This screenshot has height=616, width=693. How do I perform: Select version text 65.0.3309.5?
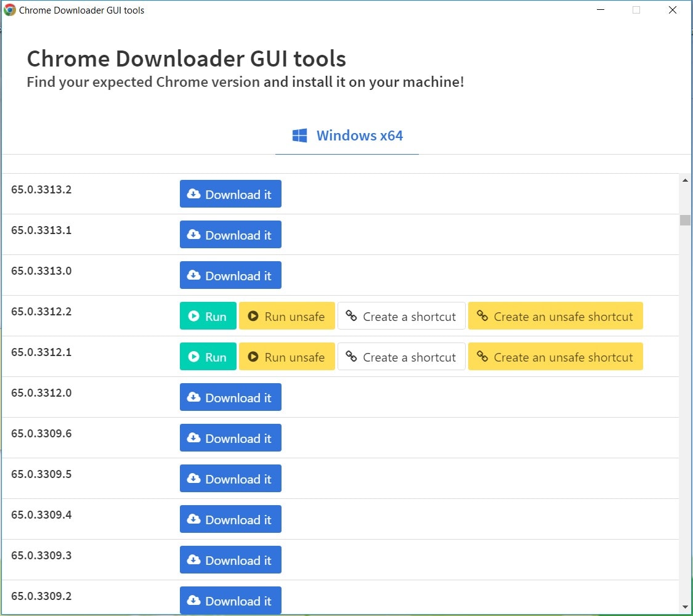tap(41, 474)
